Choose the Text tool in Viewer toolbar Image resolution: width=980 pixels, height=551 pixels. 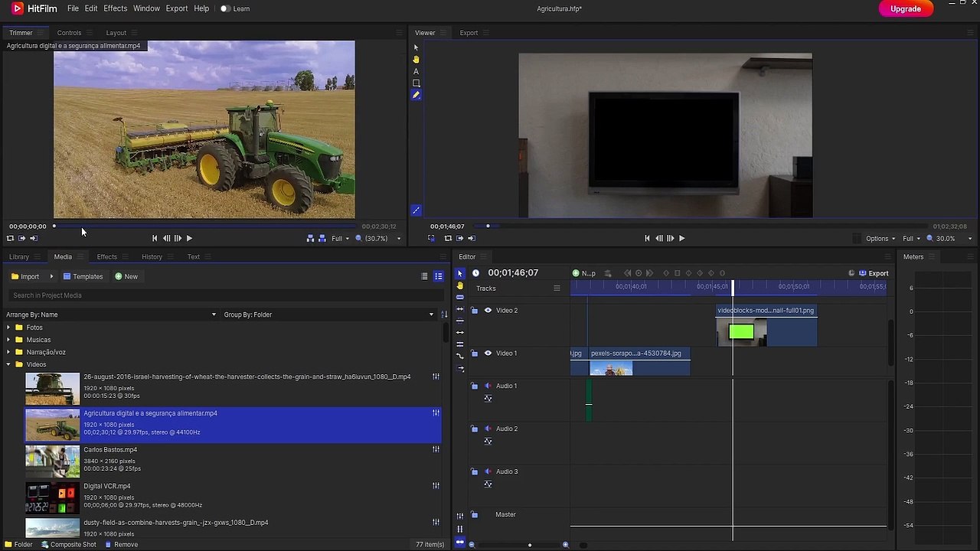[x=416, y=71]
